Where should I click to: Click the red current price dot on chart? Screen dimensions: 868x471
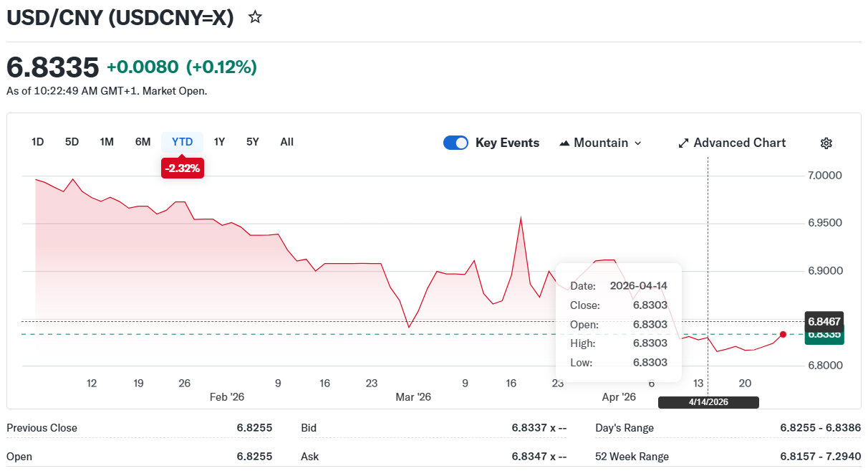click(783, 334)
